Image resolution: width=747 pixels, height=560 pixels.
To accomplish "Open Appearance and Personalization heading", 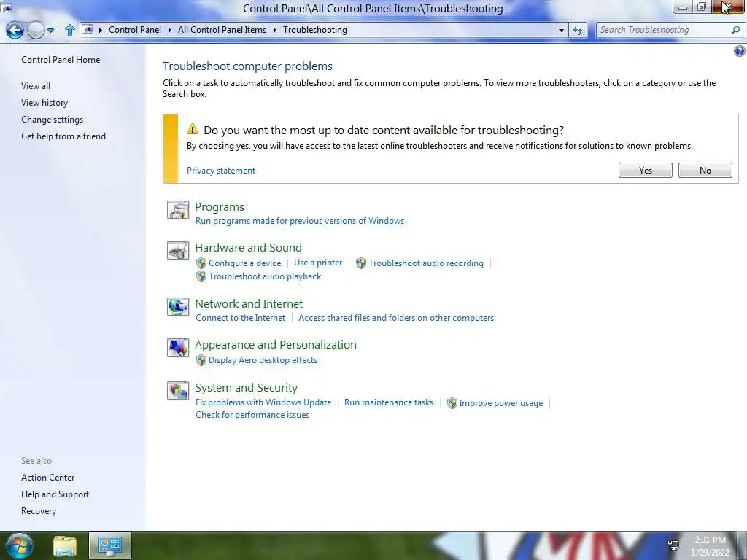I will [275, 345].
